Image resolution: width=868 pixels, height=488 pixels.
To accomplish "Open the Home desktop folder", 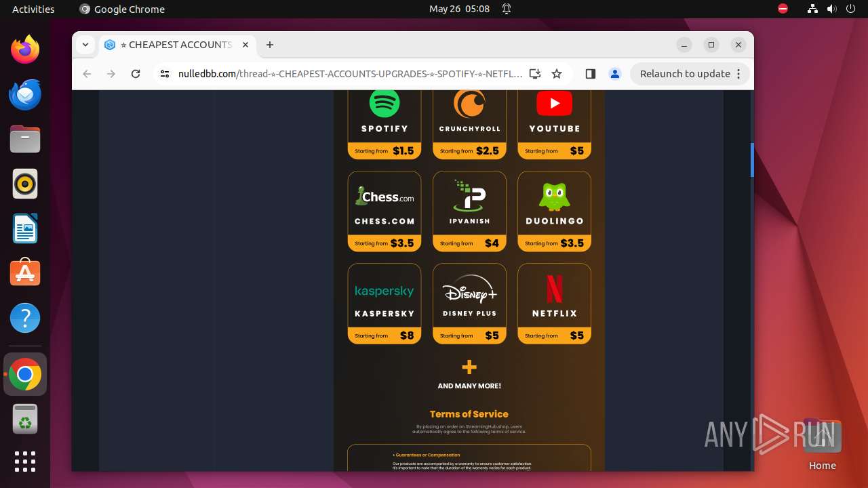I will point(822,445).
